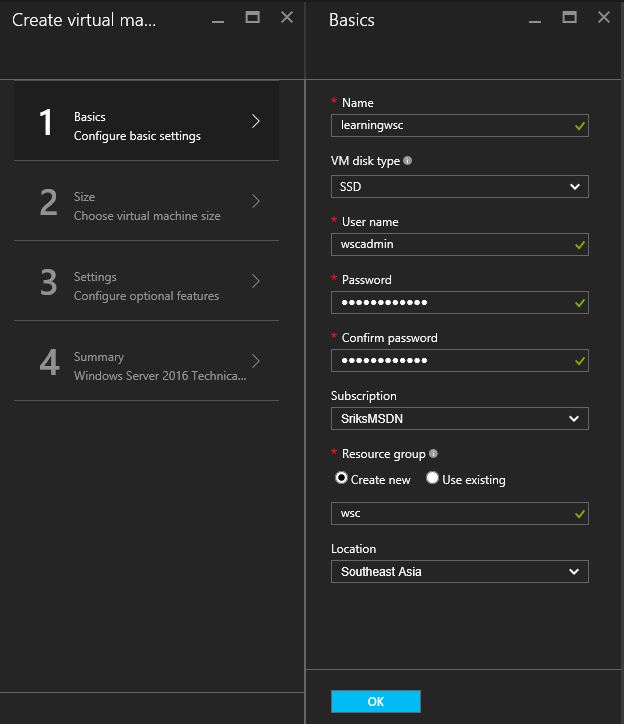Click the Name input field
Image resolution: width=624 pixels, height=724 pixels.
[450, 126]
